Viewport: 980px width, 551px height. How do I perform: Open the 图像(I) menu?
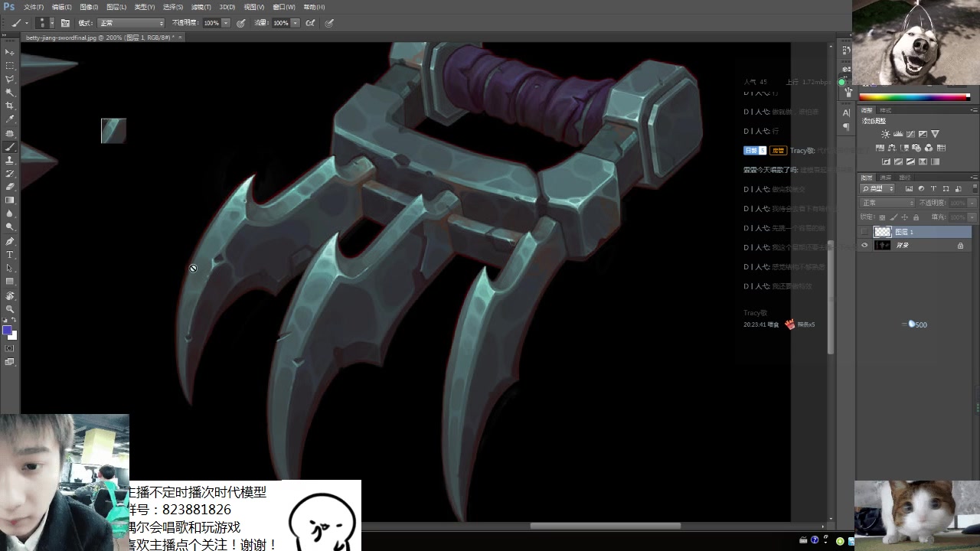click(90, 7)
